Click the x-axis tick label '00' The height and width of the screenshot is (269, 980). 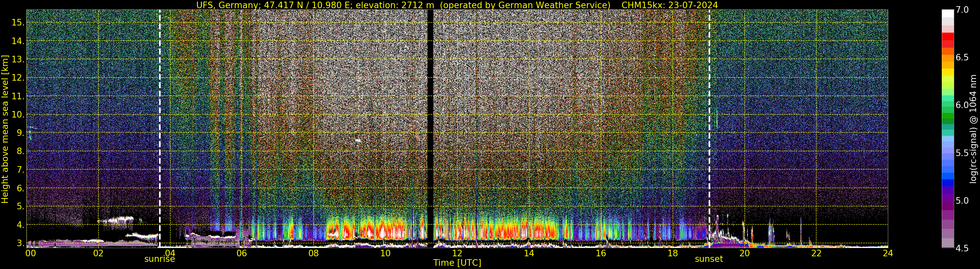coord(30,253)
